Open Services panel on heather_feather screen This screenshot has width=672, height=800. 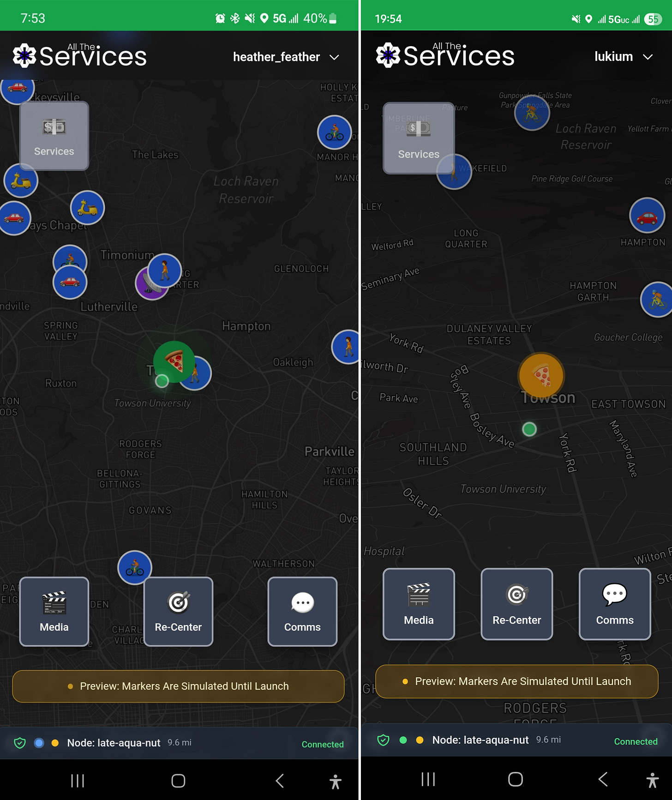[x=54, y=136]
